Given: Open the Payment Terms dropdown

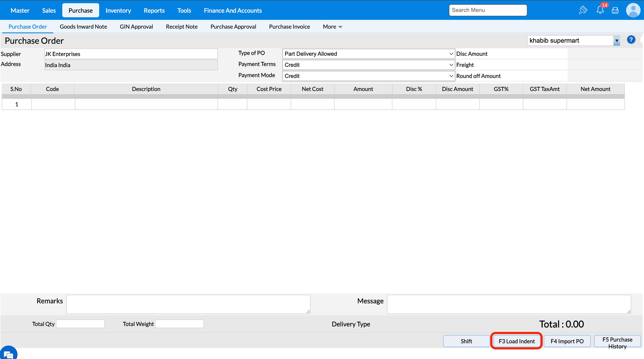Looking at the screenshot, I should coord(368,65).
